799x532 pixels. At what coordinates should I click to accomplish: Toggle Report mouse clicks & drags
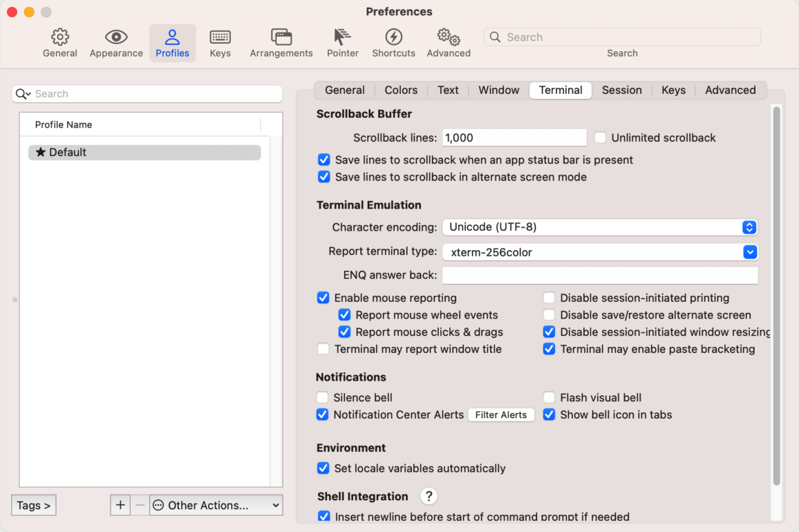[x=344, y=332]
